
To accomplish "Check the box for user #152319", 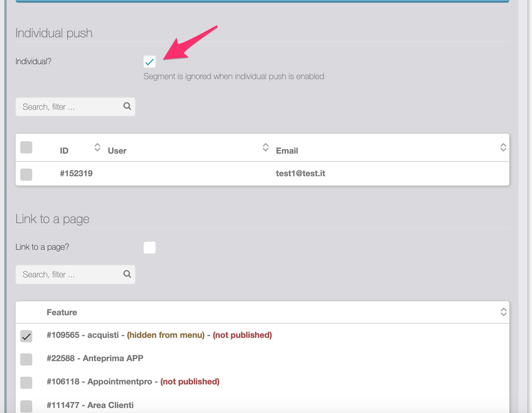I will (x=26, y=174).
